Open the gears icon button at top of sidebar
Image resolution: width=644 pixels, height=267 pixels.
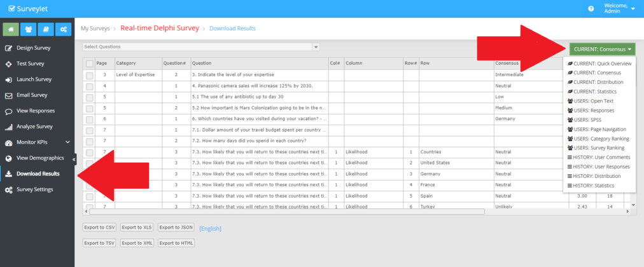63,29
